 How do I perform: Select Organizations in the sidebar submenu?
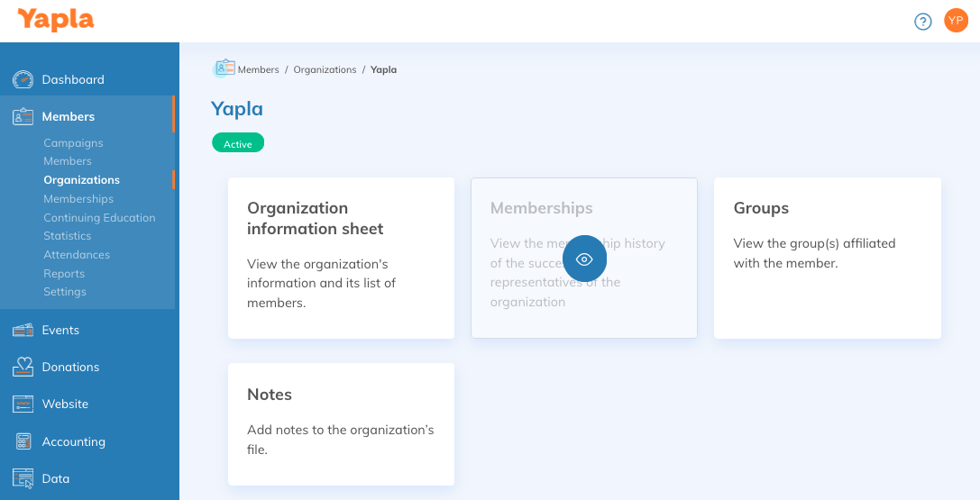coord(81,180)
